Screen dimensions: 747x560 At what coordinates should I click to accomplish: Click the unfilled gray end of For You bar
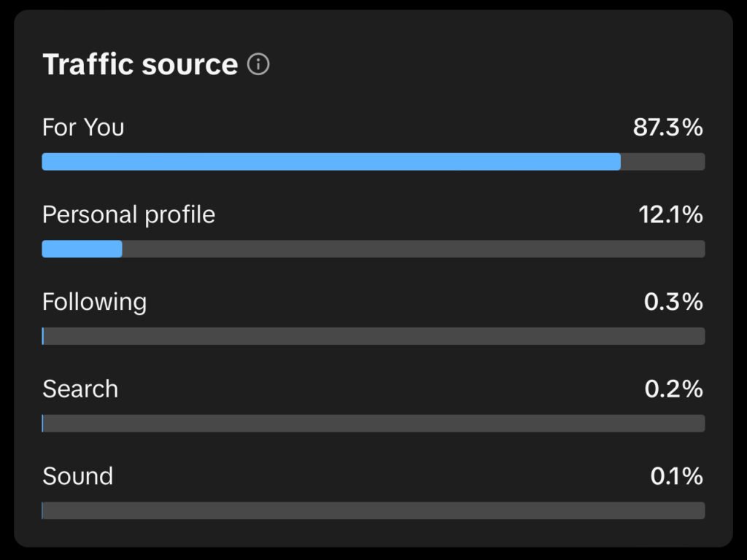(662, 162)
